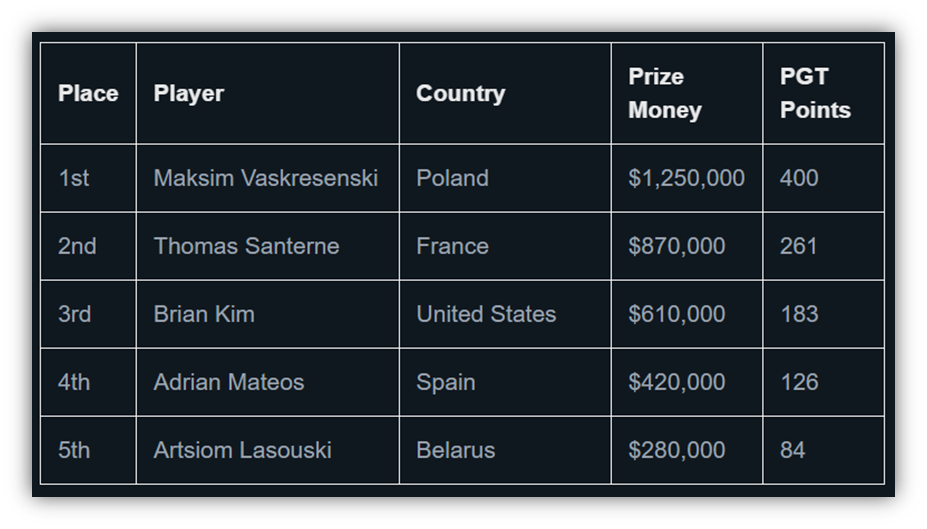Viewport: 927px width, 529px height.
Task: Select the Artsiom Lasouski cell
Action: (268, 450)
